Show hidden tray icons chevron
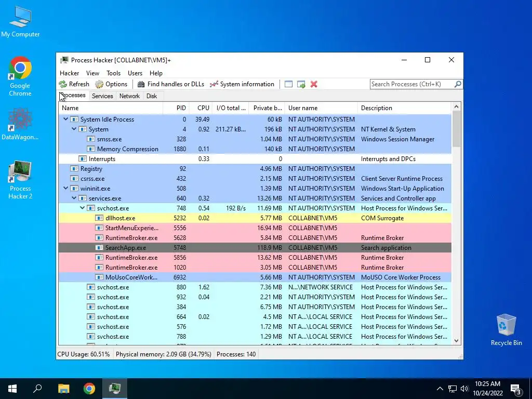This screenshot has height=399, width=532. pos(440,389)
